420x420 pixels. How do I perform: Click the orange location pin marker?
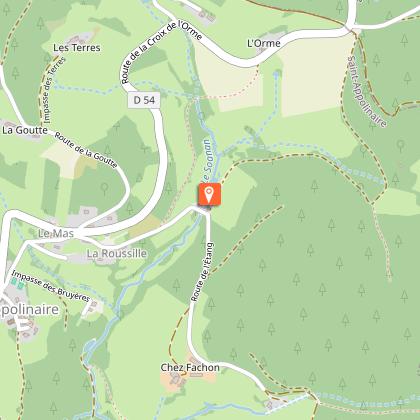(x=209, y=194)
